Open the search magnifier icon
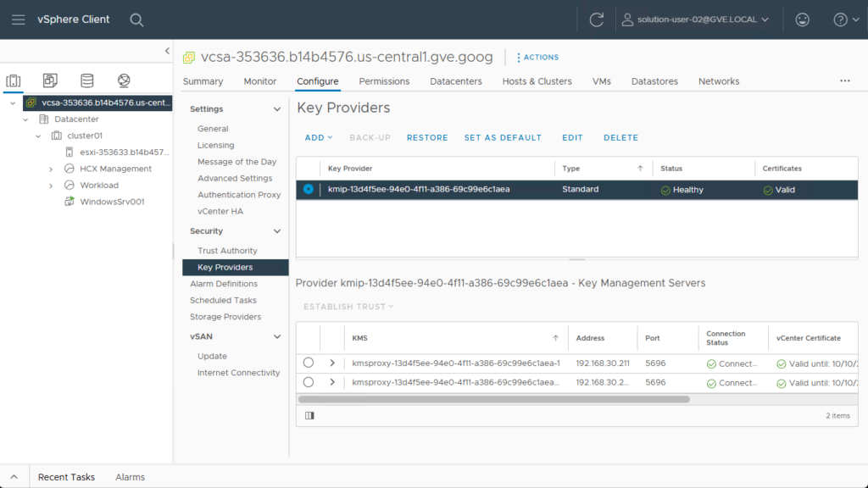Screen dimensions: 868x488 pyautogui.click(x=136, y=20)
